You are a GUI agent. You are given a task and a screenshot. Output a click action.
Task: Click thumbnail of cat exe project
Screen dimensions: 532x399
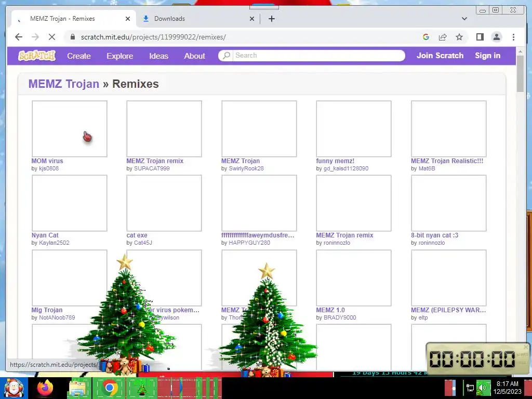[164, 203]
